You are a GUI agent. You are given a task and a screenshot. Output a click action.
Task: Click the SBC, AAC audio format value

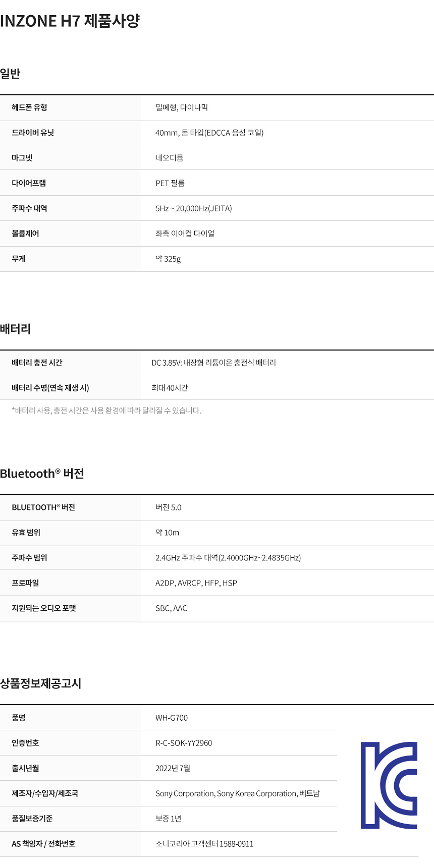(171, 608)
